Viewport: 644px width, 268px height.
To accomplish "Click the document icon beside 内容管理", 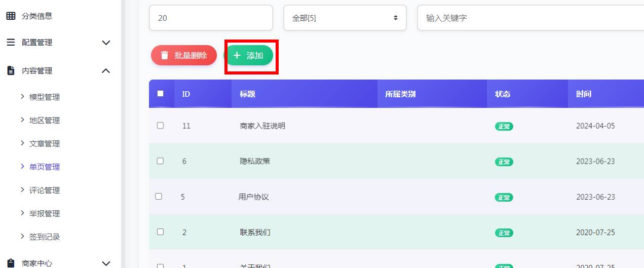I will [11, 71].
